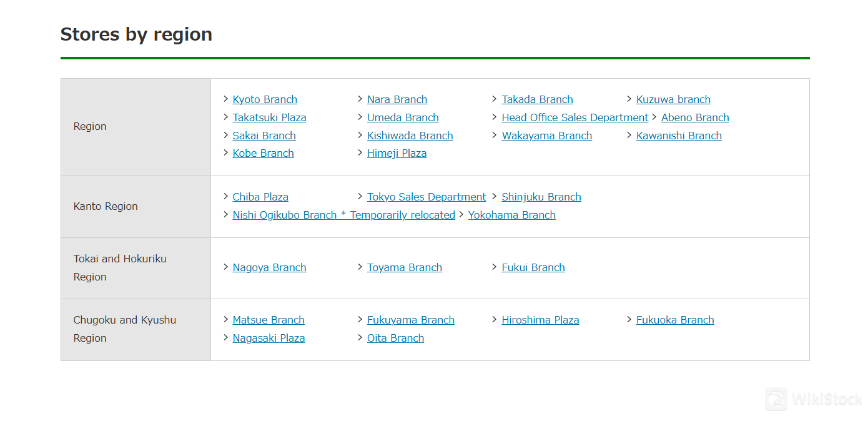Open the Nara Branch link
This screenshot has height=421, width=868.
397,99
